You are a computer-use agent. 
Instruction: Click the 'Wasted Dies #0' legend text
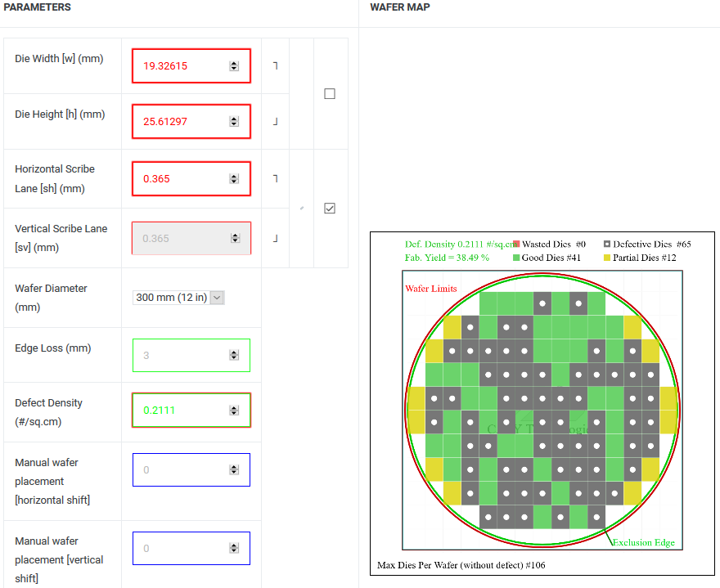pyautogui.click(x=554, y=245)
